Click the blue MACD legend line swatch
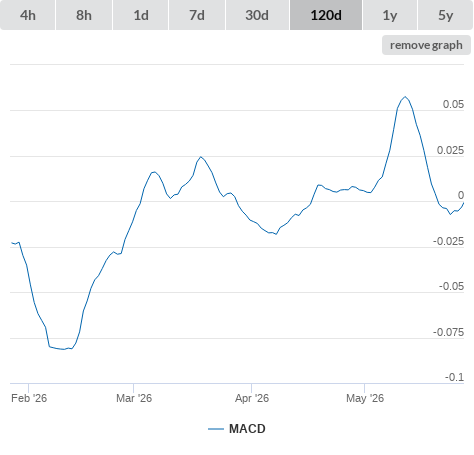The height and width of the screenshot is (455, 474). point(216,429)
